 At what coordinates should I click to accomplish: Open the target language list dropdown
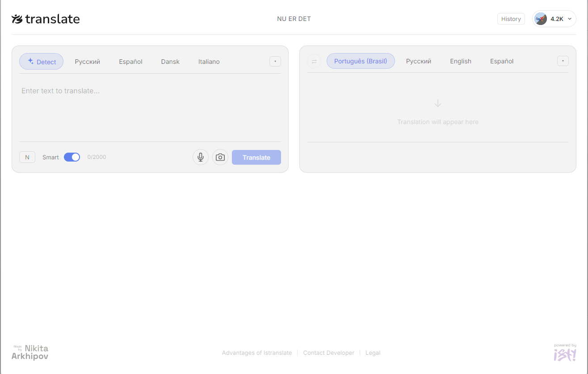pos(563,61)
